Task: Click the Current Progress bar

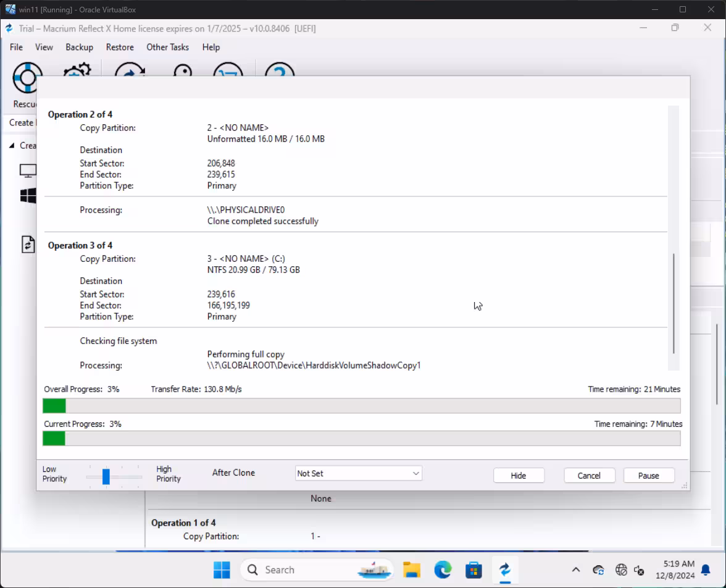Action: click(362, 439)
